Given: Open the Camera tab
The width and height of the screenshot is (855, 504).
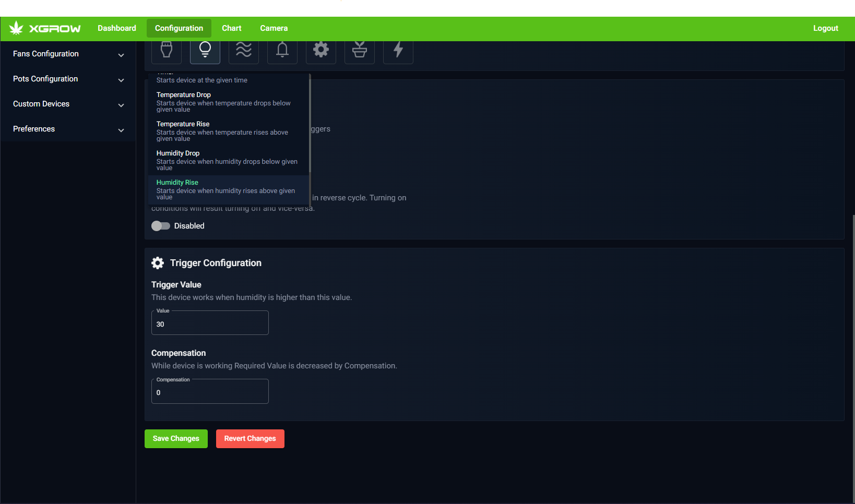Looking at the screenshot, I should [274, 28].
